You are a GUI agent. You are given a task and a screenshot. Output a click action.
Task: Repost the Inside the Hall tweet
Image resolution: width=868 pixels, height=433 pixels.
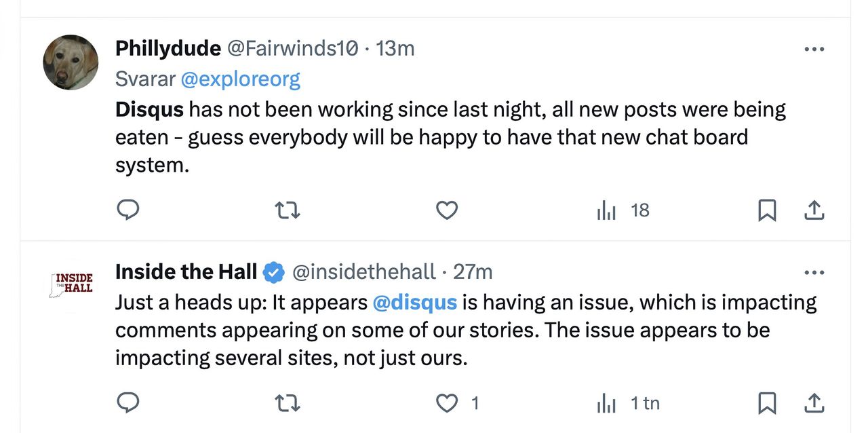tap(288, 403)
